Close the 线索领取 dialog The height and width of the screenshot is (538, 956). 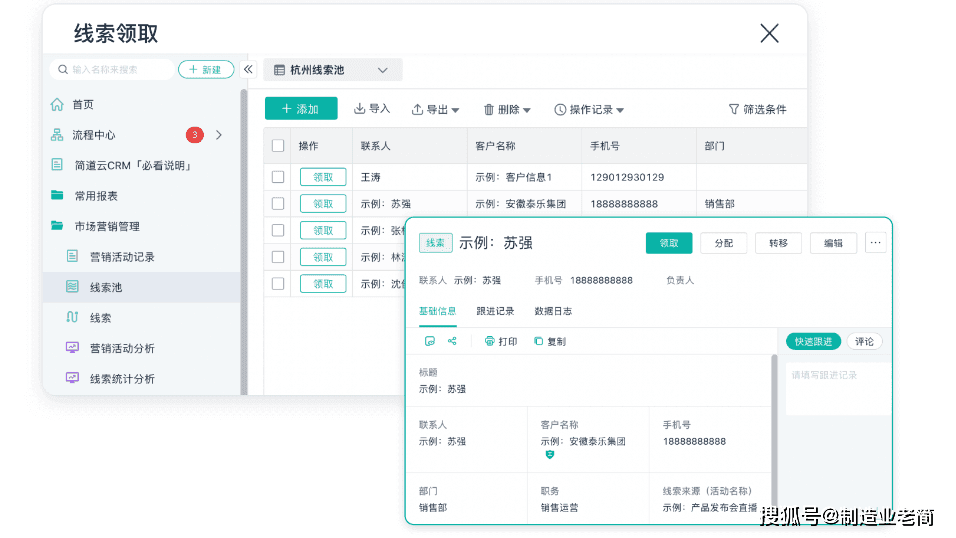[769, 33]
